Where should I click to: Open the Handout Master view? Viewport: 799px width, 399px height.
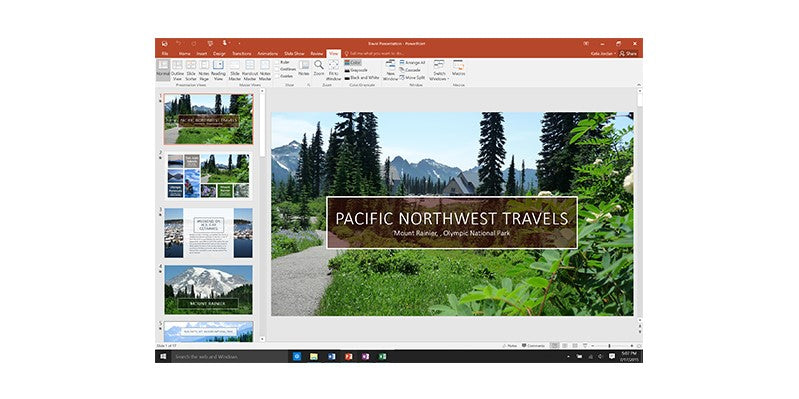250,70
